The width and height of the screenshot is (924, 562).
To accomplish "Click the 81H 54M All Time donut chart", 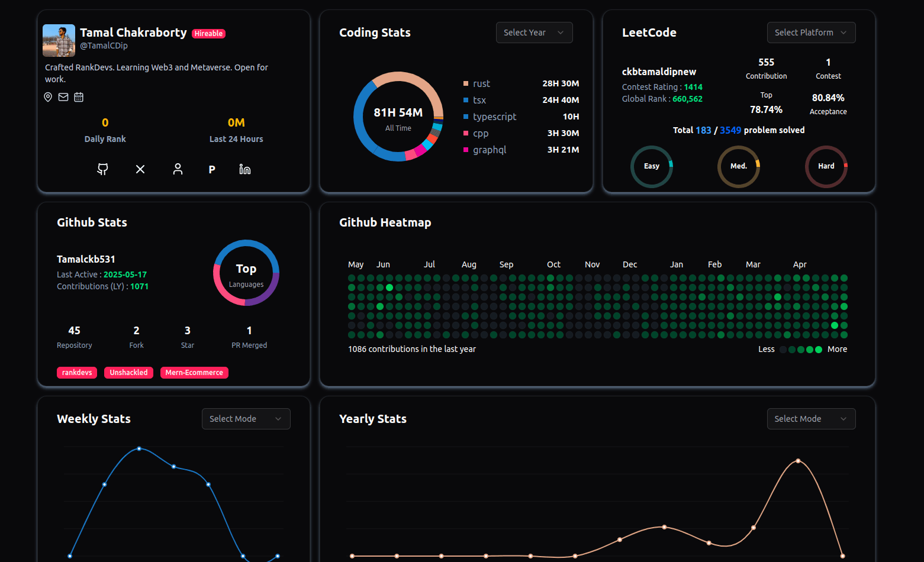I will [x=398, y=117].
